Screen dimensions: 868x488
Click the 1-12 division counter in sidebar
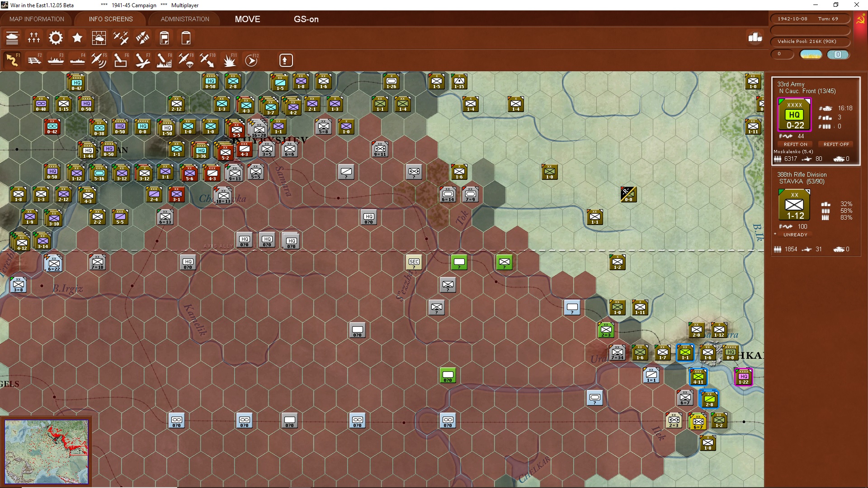tap(795, 205)
